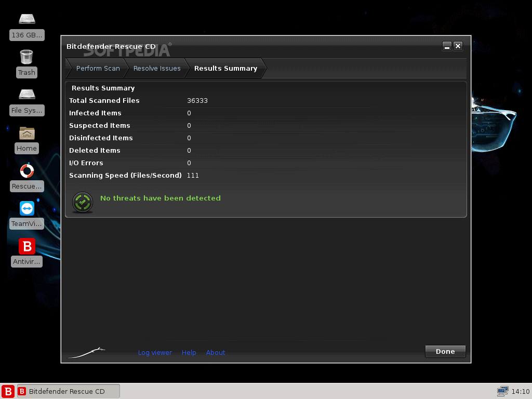Click the No threats have been detected message
The image size is (532, 399).
tap(161, 198)
